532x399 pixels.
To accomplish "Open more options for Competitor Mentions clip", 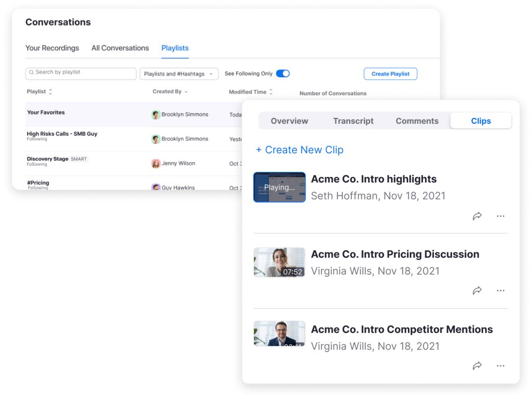I will [500, 366].
